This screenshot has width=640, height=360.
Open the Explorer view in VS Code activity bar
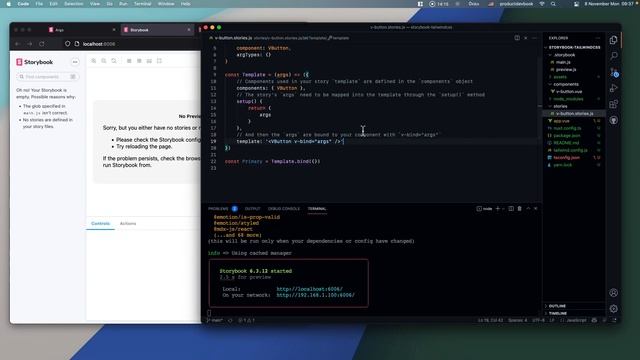pos(613,40)
